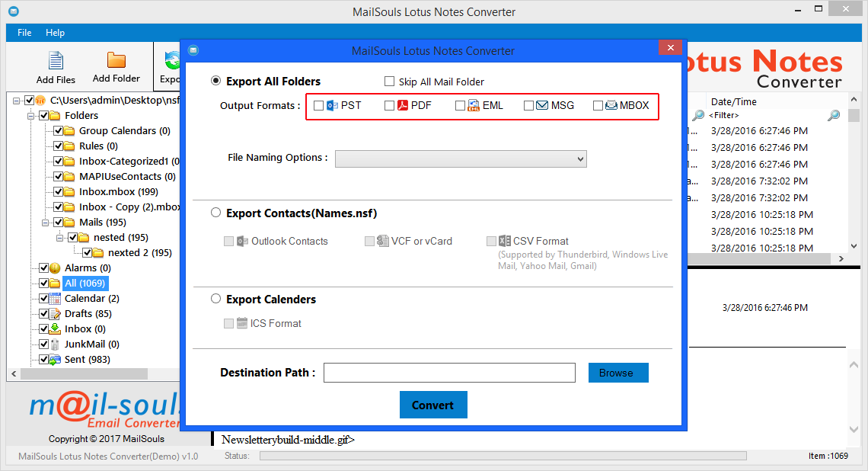Check the EML output format option

460,105
